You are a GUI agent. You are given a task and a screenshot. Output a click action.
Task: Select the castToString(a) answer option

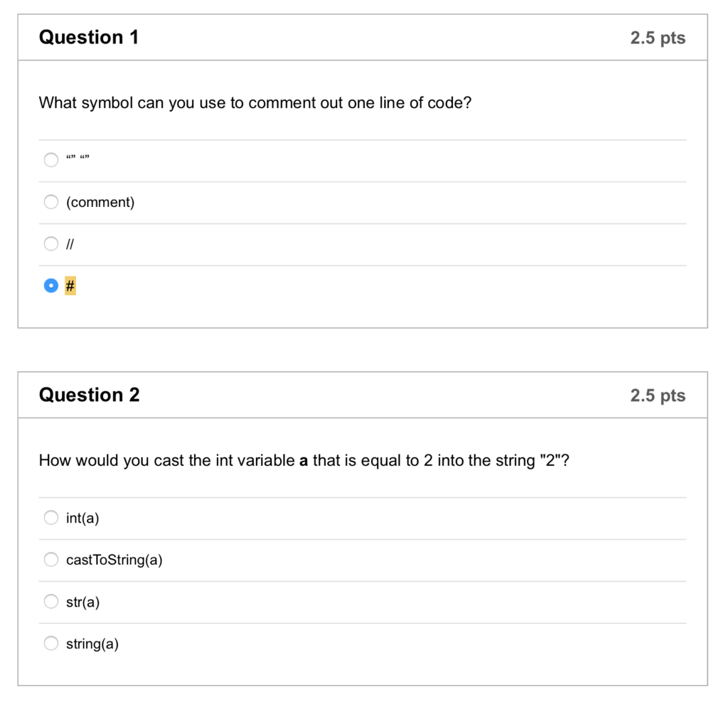point(50,559)
